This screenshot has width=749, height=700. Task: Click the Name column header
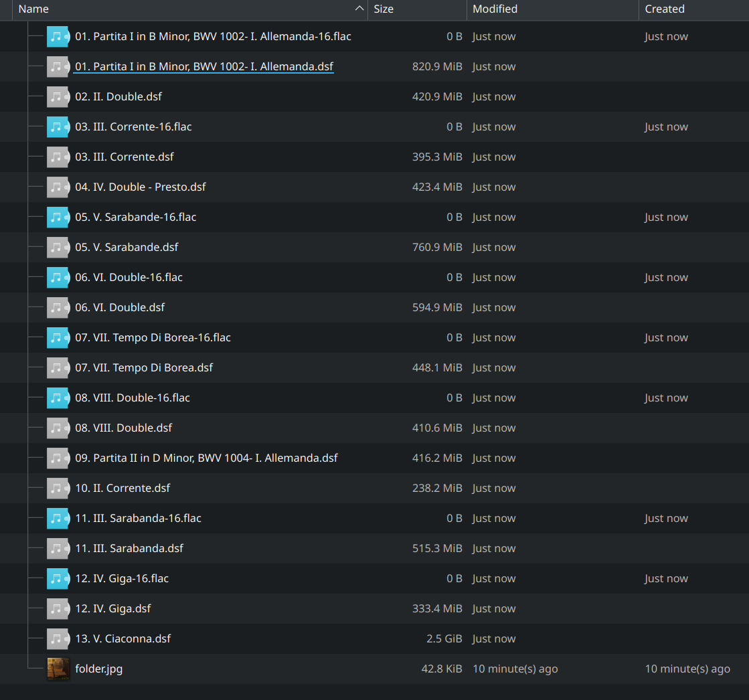(x=33, y=9)
